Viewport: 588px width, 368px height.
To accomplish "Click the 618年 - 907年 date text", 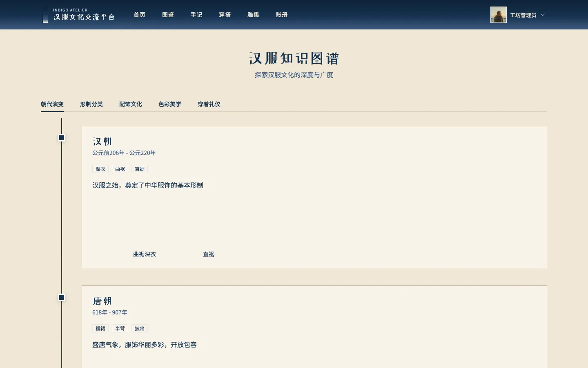I will (x=110, y=312).
